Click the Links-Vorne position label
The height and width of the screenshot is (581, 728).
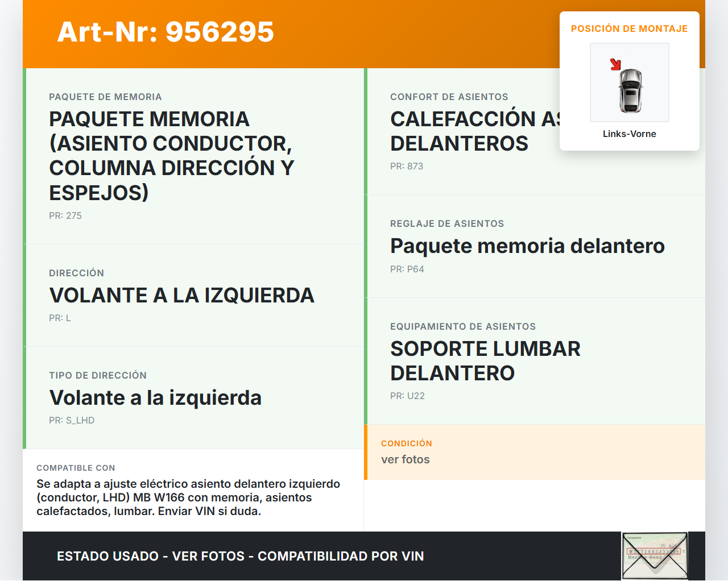(x=629, y=134)
